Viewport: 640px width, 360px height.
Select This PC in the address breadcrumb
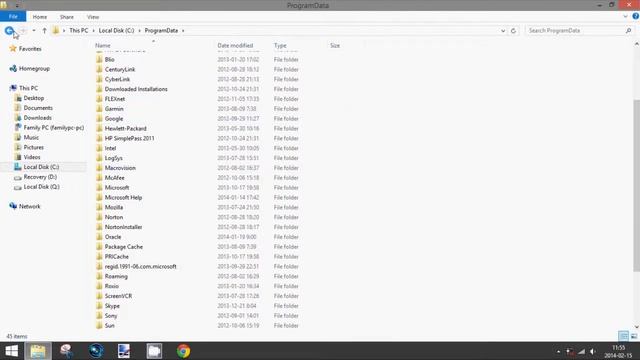pyautogui.click(x=78, y=31)
